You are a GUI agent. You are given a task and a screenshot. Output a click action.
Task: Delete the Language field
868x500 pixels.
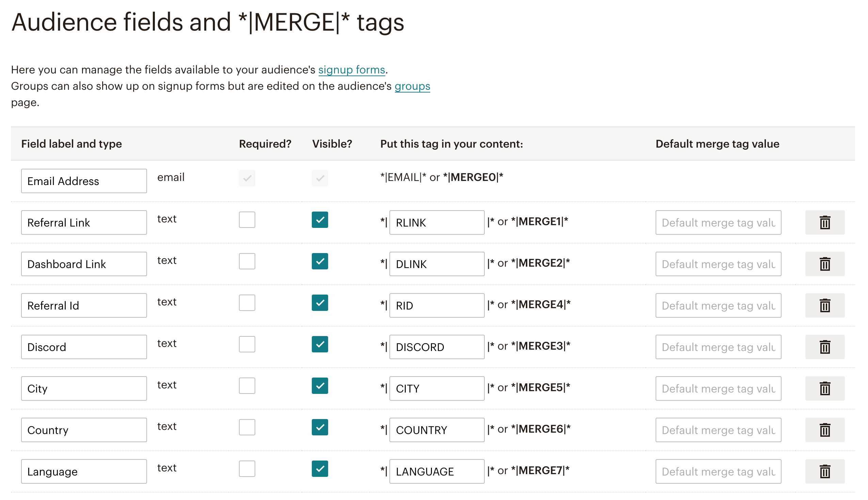[825, 471]
